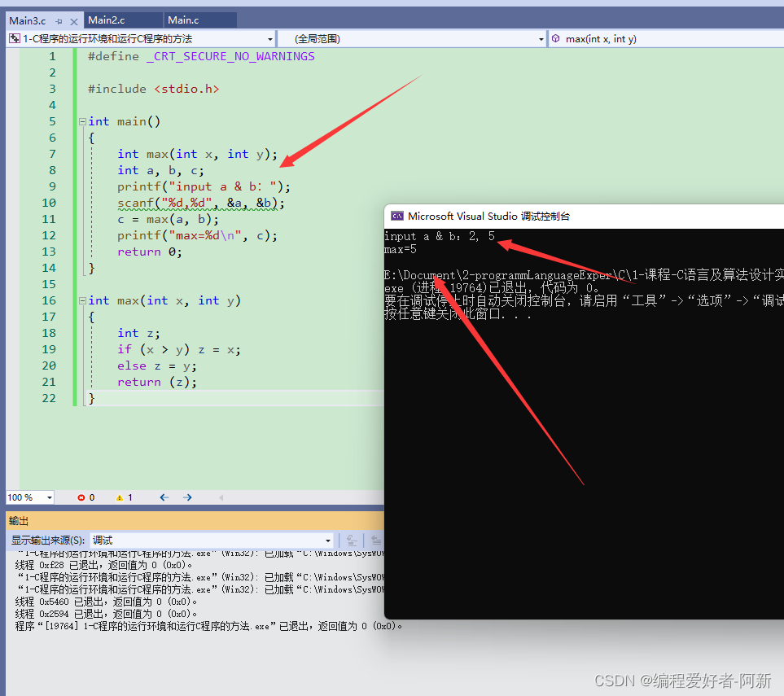Click the red error count icon
Screen dimensions: 784x696
(81, 497)
